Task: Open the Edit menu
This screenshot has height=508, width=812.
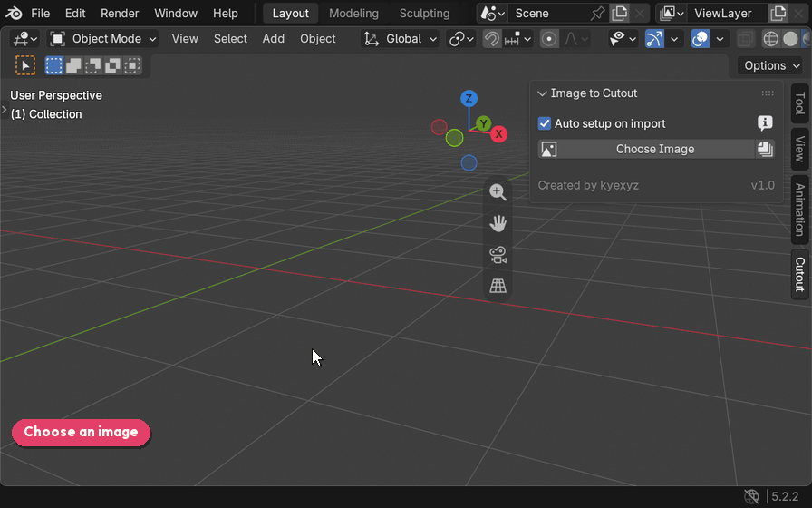Action: click(x=75, y=13)
